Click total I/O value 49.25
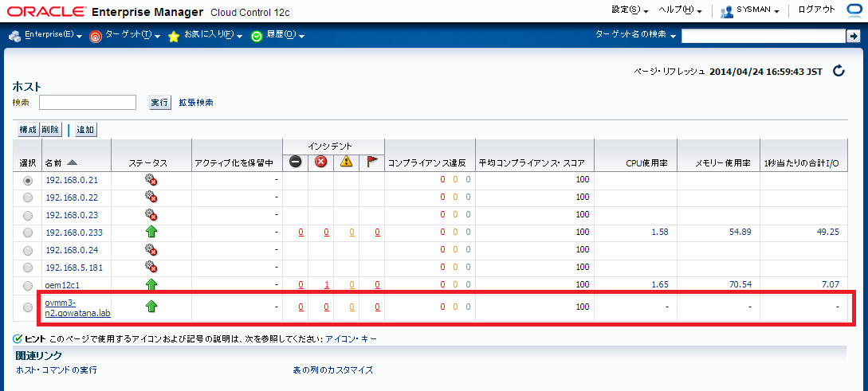The width and height of the screenshot is (868, 391). tap(827, 233)
